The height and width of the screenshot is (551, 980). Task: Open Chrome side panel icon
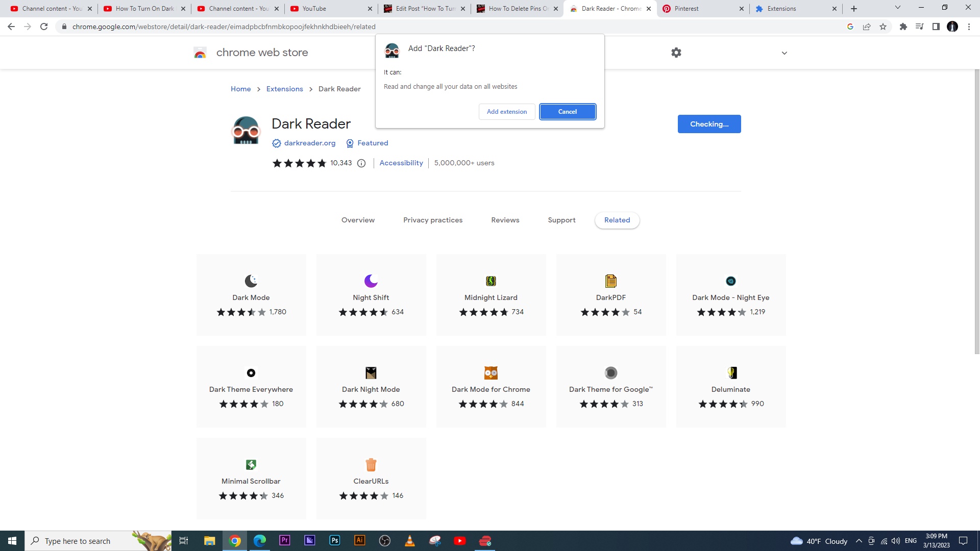click(936, 27)
